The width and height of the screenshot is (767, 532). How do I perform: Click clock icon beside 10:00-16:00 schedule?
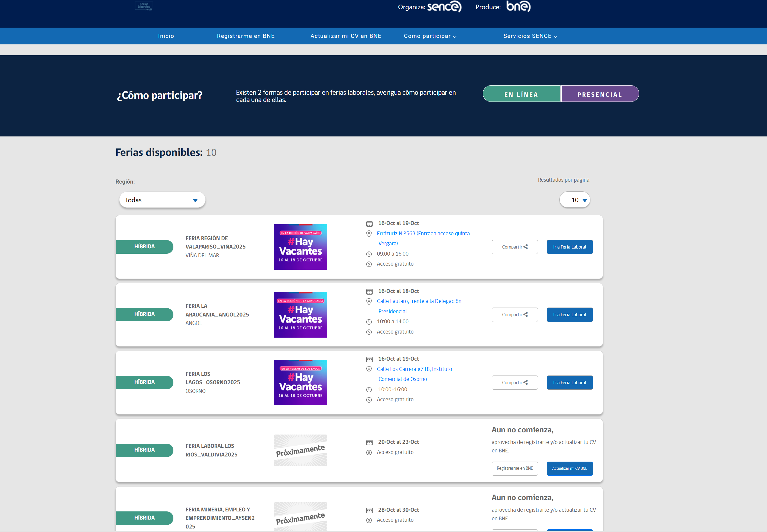369,390
